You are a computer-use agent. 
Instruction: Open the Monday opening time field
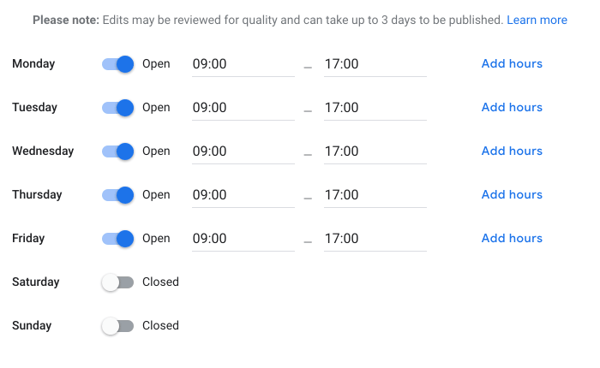[243, 64]
